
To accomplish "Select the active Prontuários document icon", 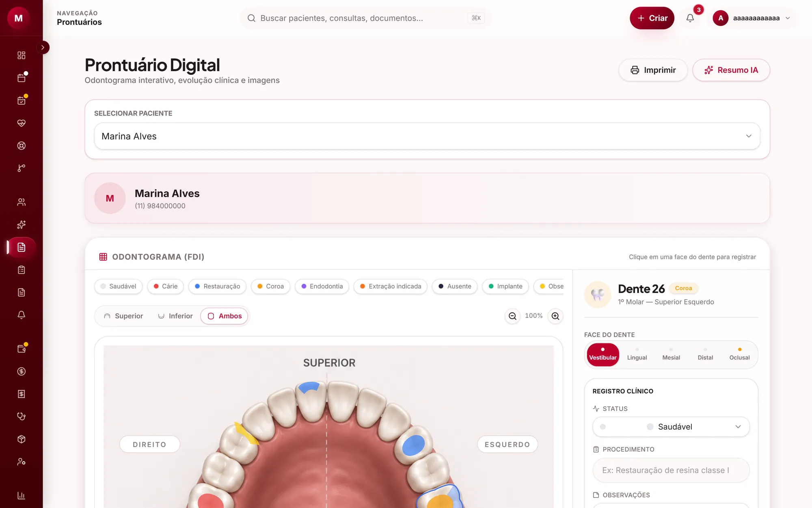I will pyautogui.click(x=22, y=247).
